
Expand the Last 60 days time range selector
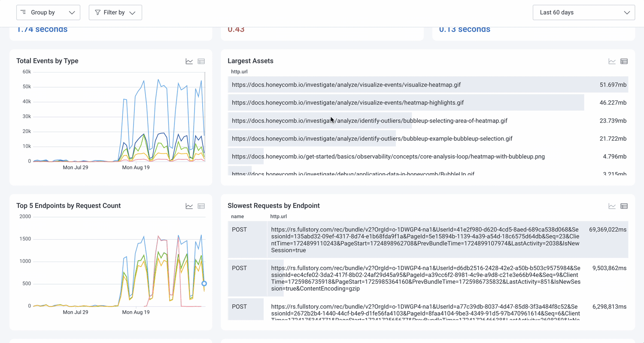[x=583, y=12]
